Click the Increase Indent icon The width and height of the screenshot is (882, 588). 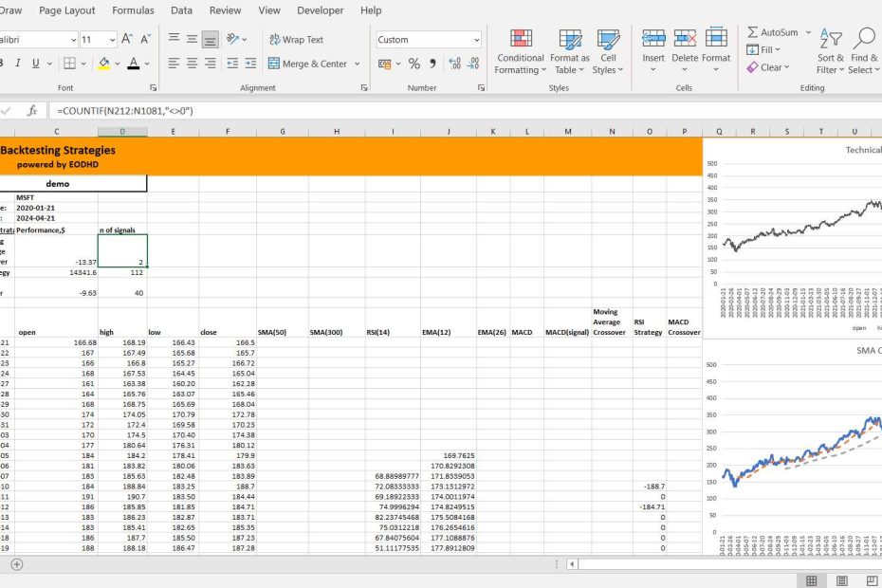[x=249, y=64]
